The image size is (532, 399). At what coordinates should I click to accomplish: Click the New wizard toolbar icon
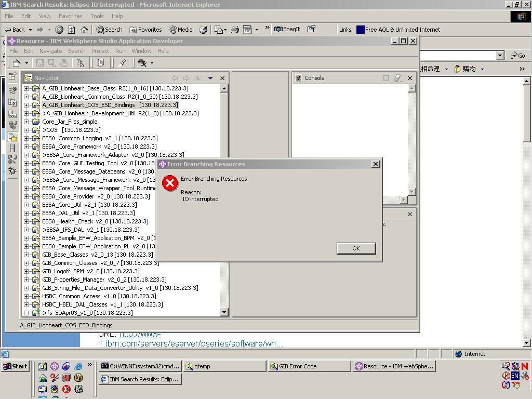coord(17,63)
